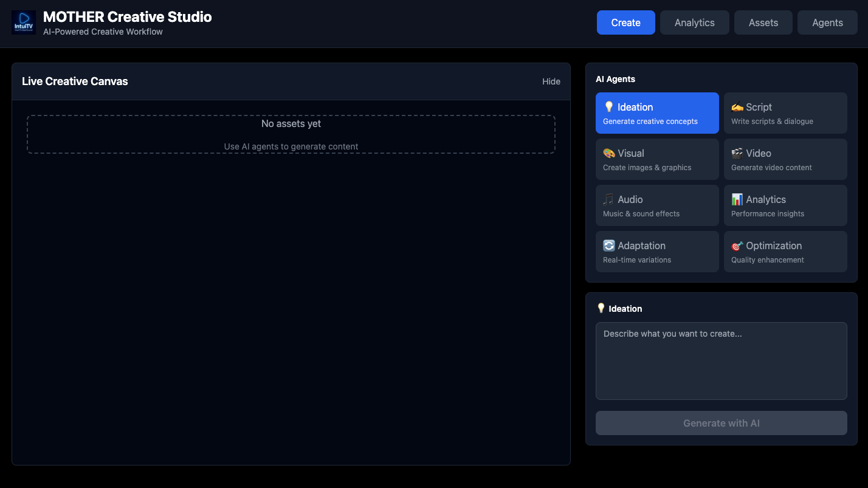Focus the 'Describe what you want' text box

(x=721, y=360)
